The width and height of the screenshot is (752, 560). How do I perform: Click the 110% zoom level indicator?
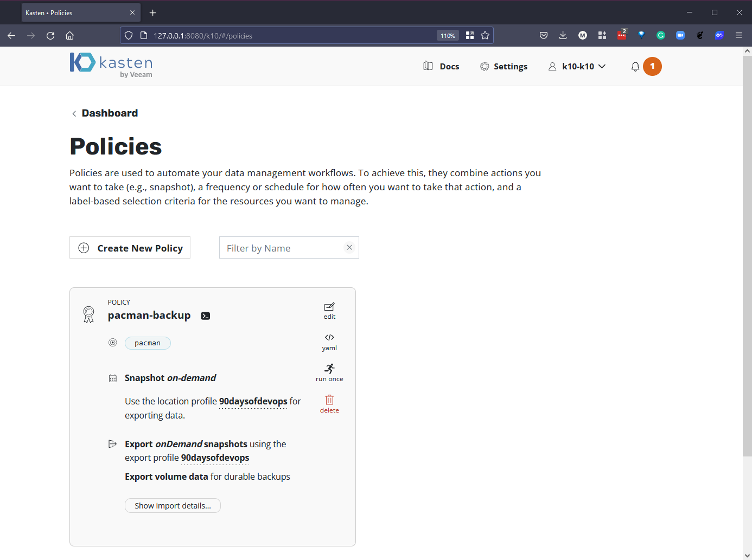point(448,36)
